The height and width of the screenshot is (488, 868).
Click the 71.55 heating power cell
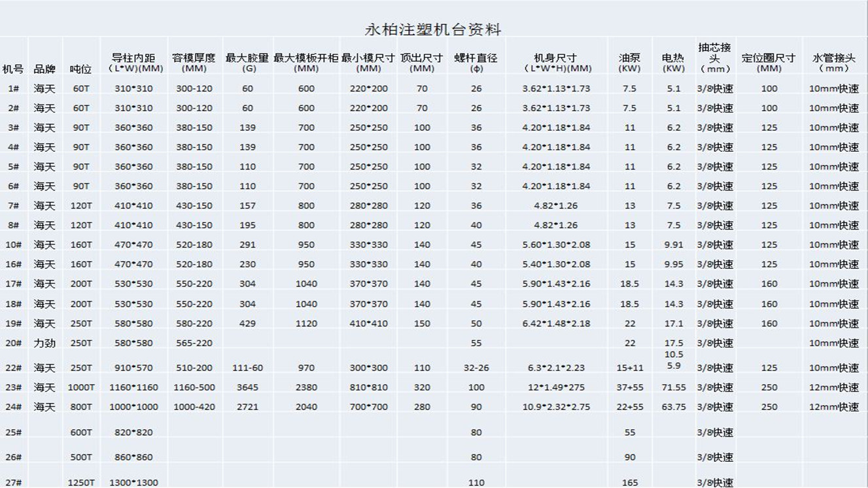673,387
